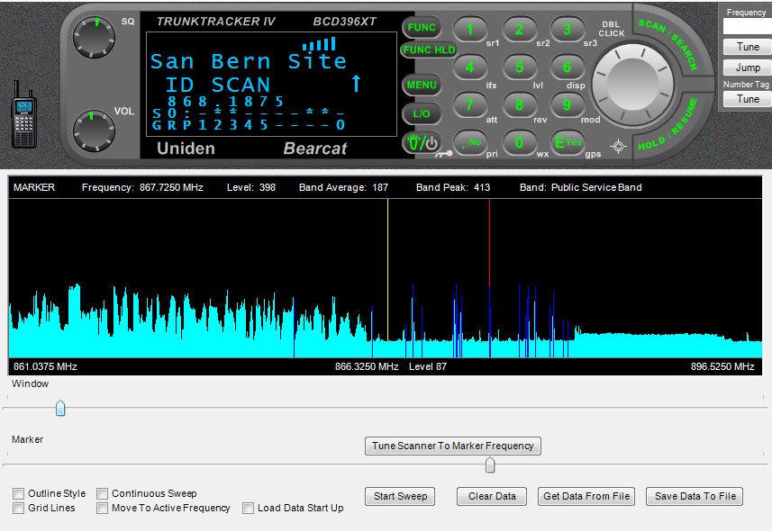Click keypad number 4 (ifx)

[x=469, y=67]
